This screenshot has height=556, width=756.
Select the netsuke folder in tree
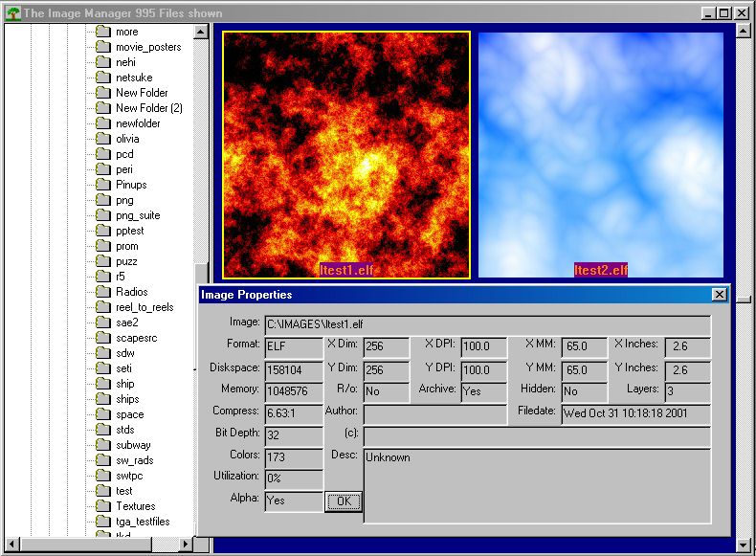tap(134, 78)
